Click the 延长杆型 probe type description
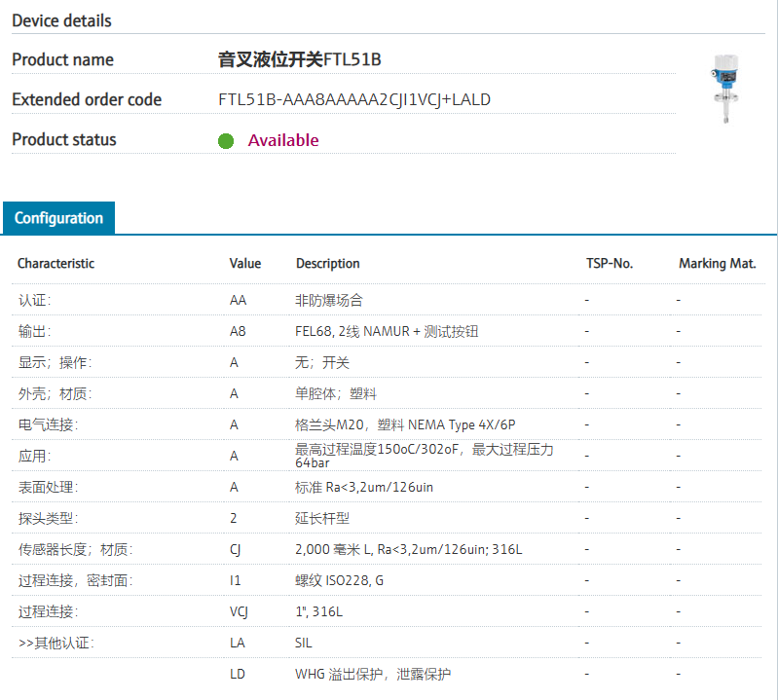Image resolution: width=778 pixels, height=700 pixels. point(321,518)
